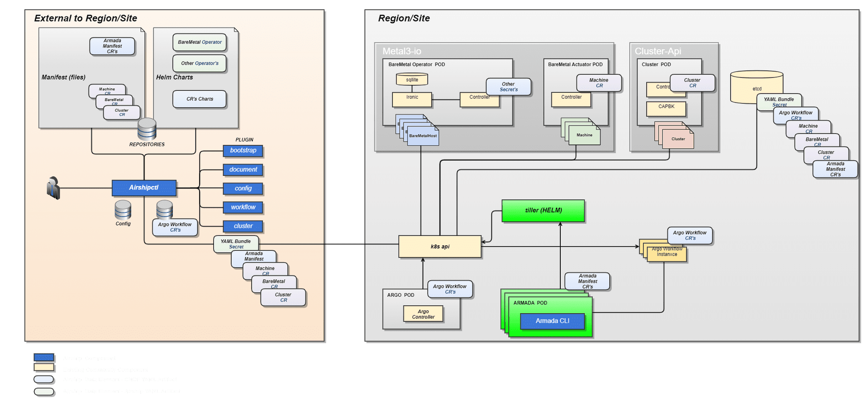Click the BareMetal Operator helm chart box
This screenshot has width=868, height=403.
200,42
